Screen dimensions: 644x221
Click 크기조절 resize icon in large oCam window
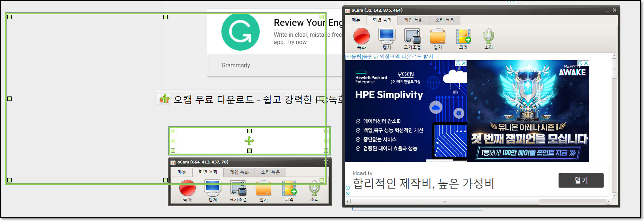click(x=412, y=36)
